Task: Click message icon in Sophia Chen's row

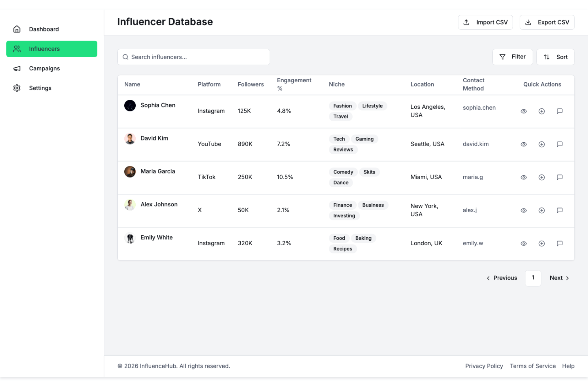Action: 559,111
